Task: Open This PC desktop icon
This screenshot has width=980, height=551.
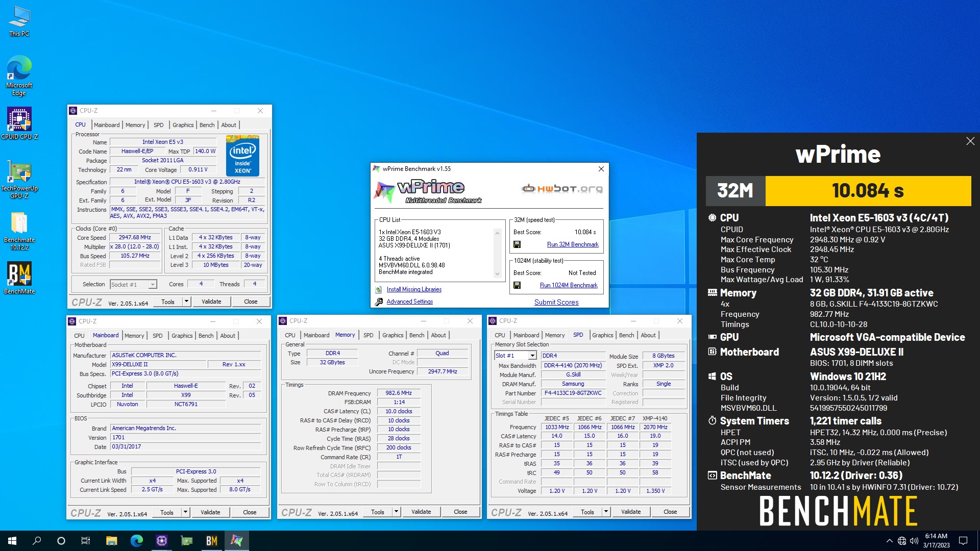Action: [x=19, y=21]
